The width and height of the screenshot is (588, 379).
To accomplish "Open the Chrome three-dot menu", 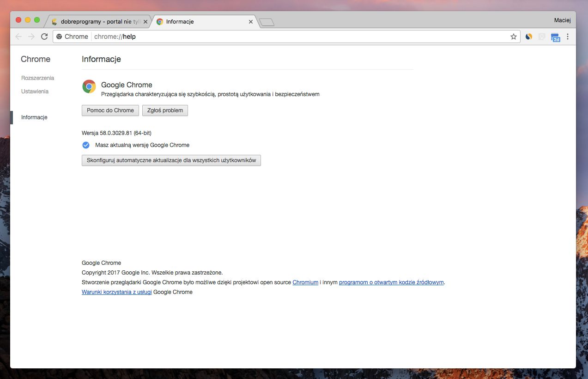I will [x=568, y=37].
